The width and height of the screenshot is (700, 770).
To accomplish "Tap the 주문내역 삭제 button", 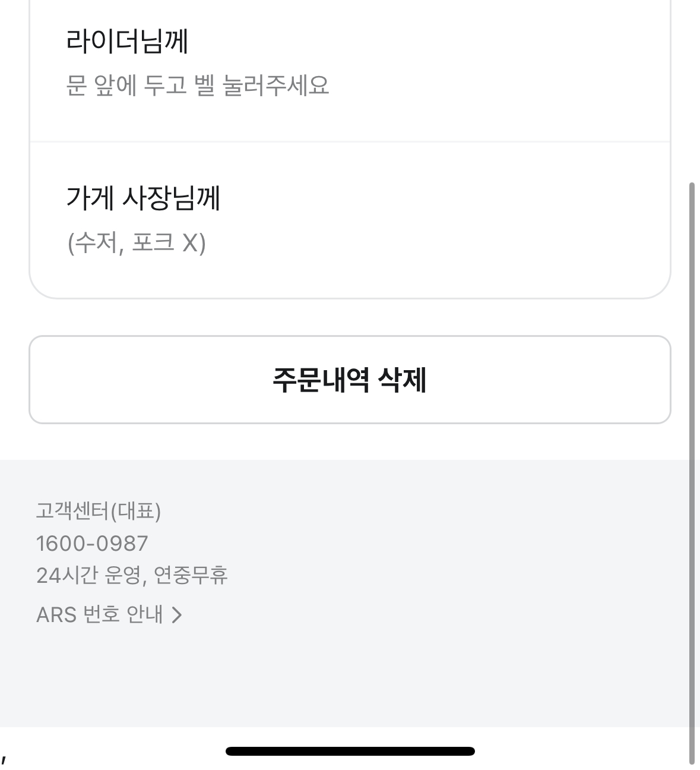I will tap(350, 380).
